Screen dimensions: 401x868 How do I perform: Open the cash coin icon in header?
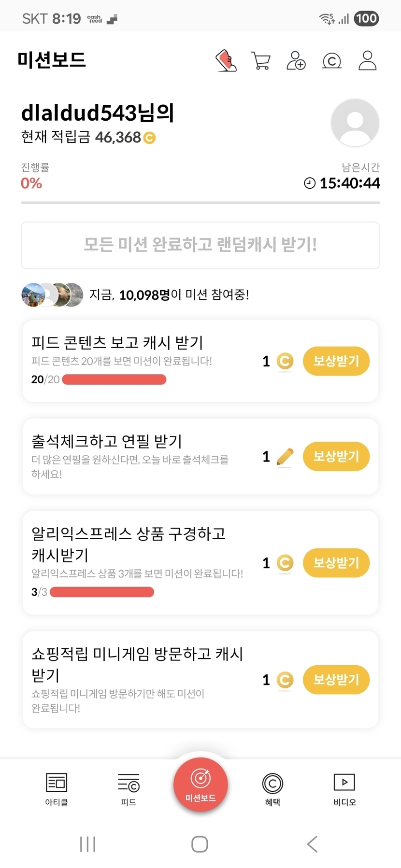(331, 61)
